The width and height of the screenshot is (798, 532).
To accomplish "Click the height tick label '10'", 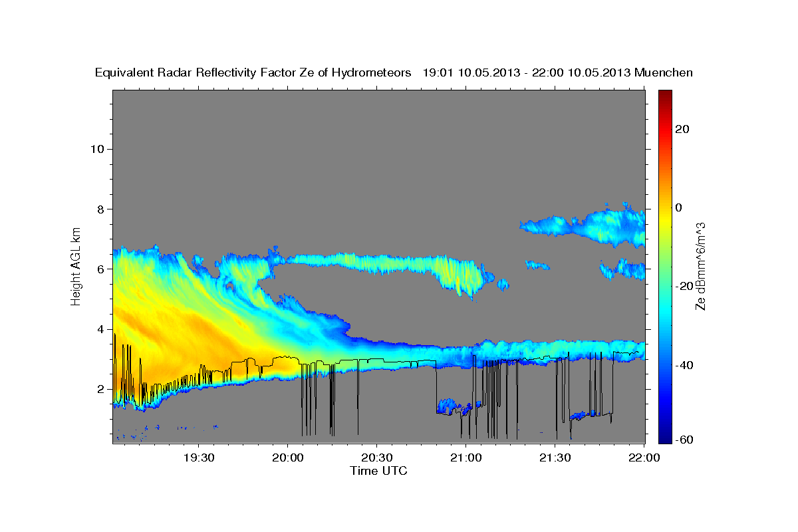I will tap(96, 149).
